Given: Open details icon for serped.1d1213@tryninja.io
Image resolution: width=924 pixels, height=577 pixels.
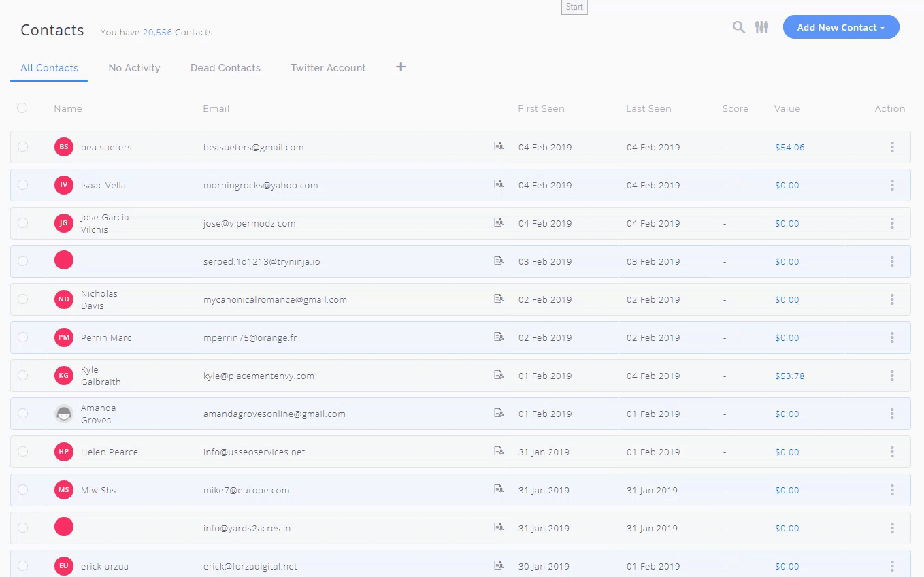Looking at the screenshot, I should pyautogui.click(x=499, y=261).
